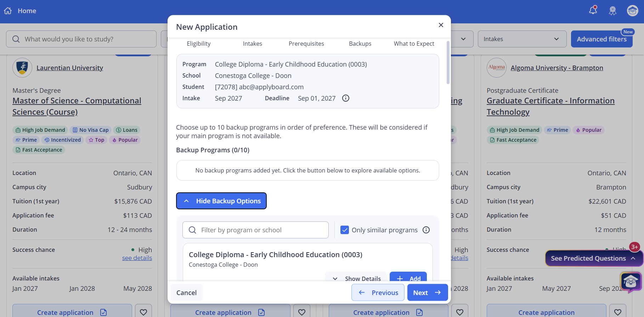This screenshot has height=317, width=644.
Task: Click the Home house icon
Action: 8,11
